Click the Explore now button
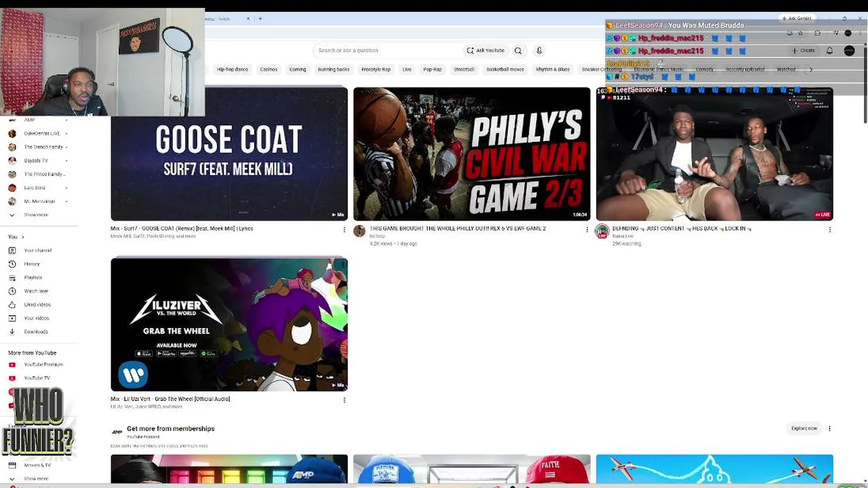868x488 pixels. point(804,428)
